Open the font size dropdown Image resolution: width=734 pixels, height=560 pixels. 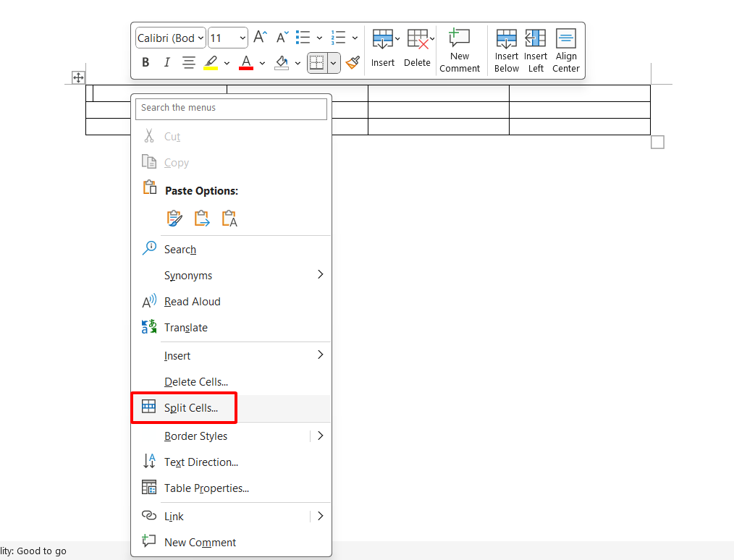pos(228,38)
